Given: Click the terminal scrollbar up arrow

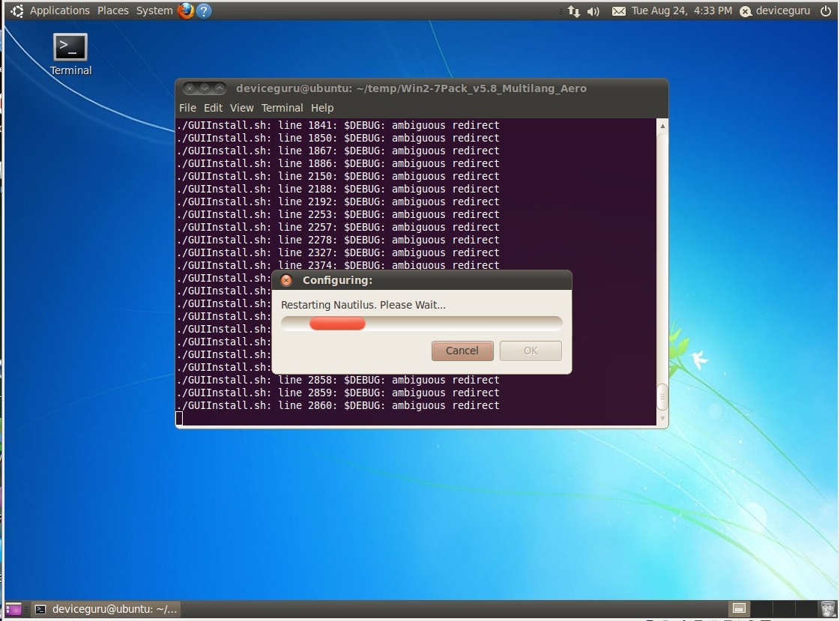Looking at the screenshot, I should (x=662, y=127).
